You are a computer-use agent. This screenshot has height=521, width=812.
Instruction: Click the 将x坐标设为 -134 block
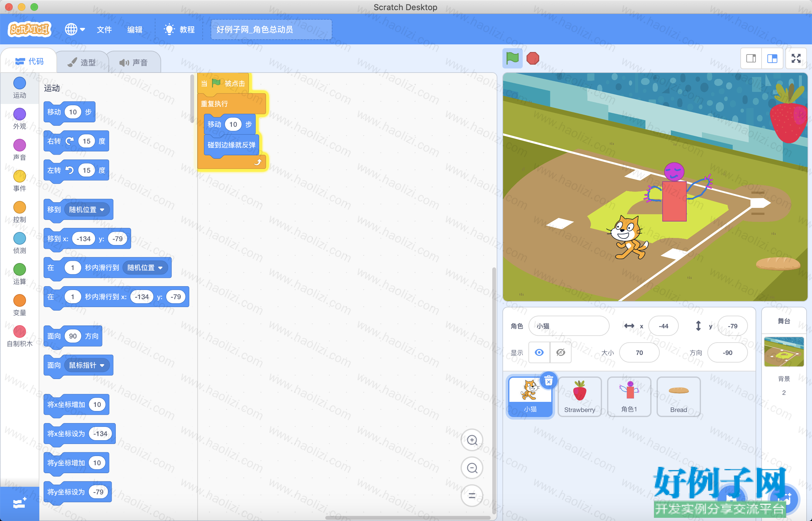[80, 434]
